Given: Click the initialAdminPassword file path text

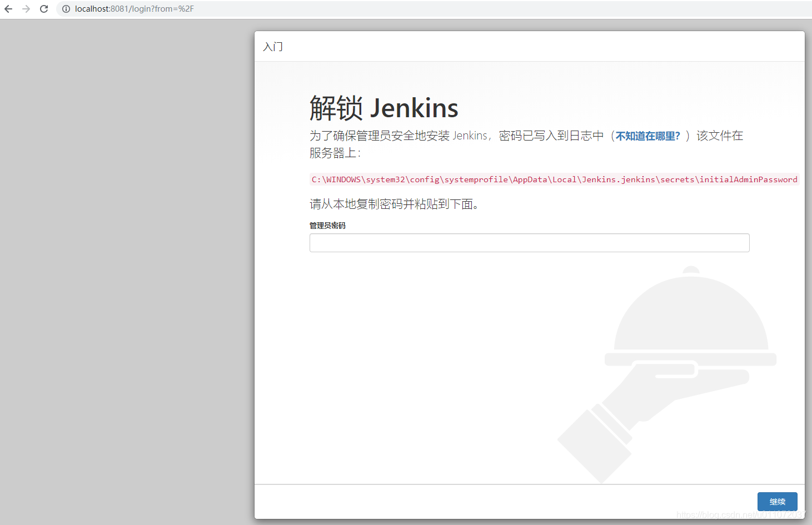Looking at the screenshot, I should (554, 179).
